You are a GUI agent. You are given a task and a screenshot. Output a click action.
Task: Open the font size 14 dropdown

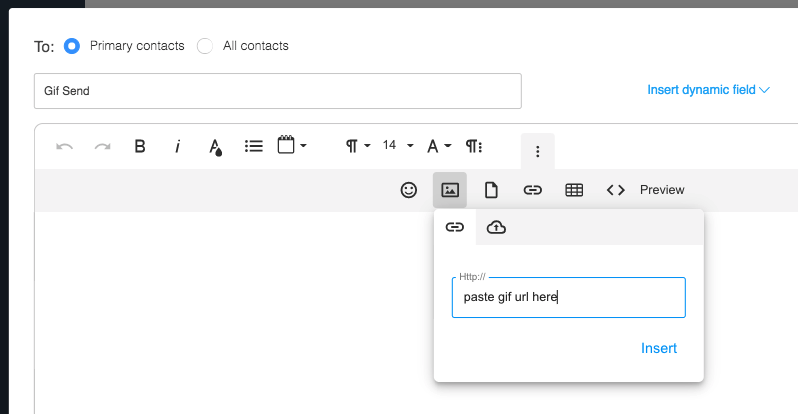pyautogui.click(x=398, y=146)
